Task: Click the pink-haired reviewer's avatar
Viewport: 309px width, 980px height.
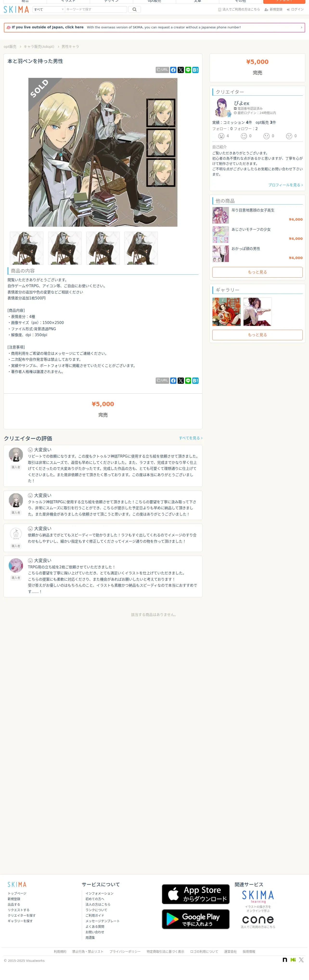Action: coord(16,565)
